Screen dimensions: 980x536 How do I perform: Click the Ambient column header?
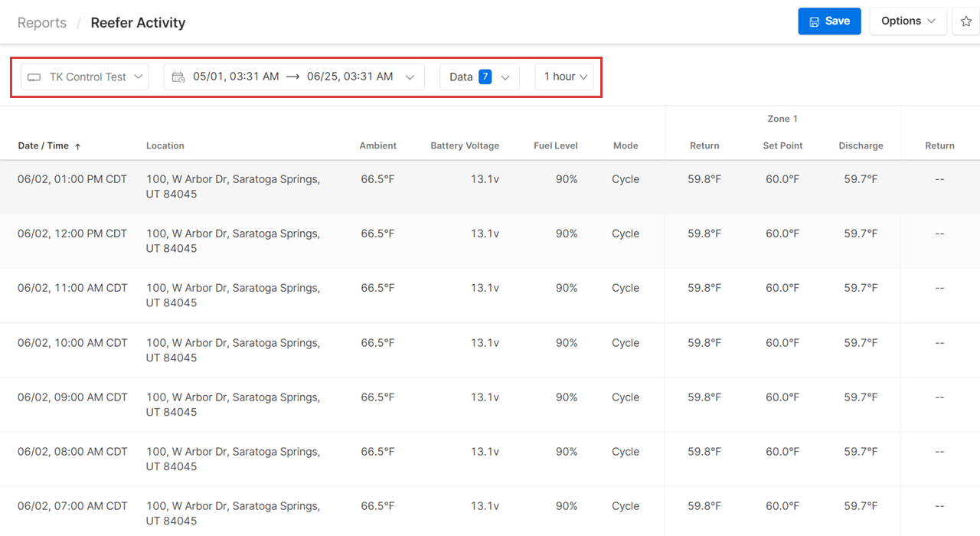[378, 145]
